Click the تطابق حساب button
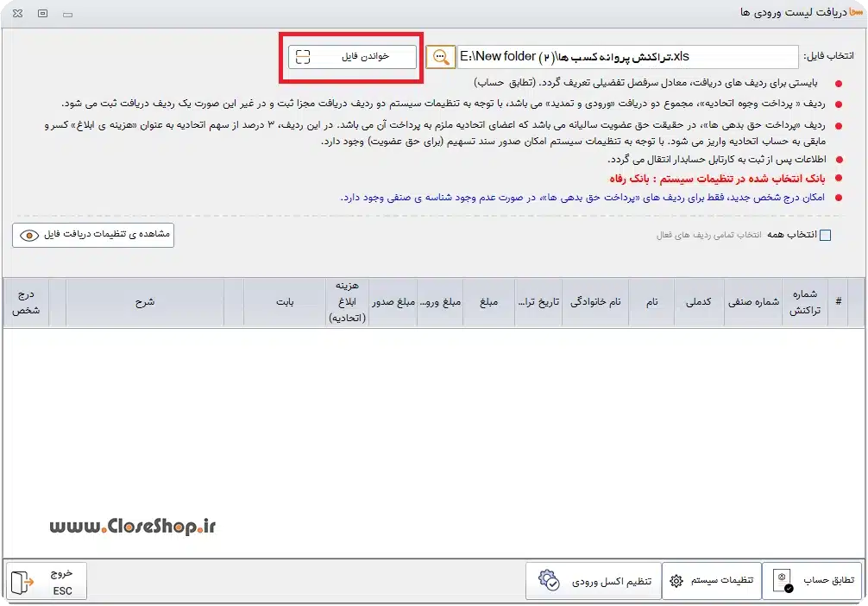This screenshot has height=606, width=868. 812,580
